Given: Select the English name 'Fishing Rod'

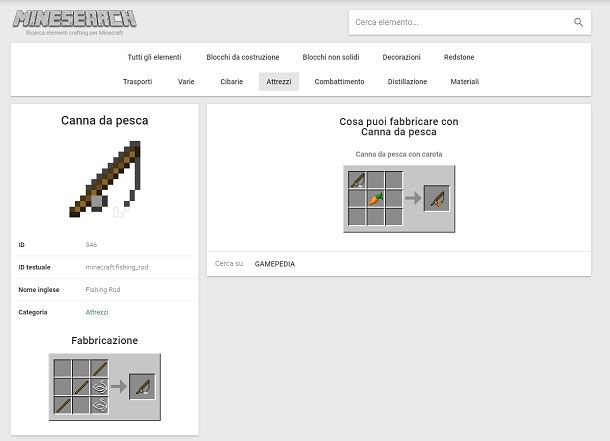Looking at the screenshot, I should (103, 290).
